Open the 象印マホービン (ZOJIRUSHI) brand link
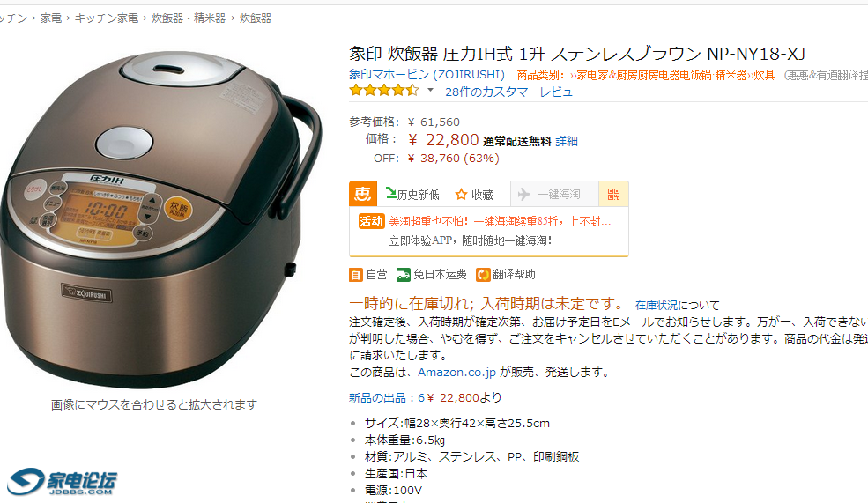Viewport: 868px width, 503px height. click(x=427, y=74)
